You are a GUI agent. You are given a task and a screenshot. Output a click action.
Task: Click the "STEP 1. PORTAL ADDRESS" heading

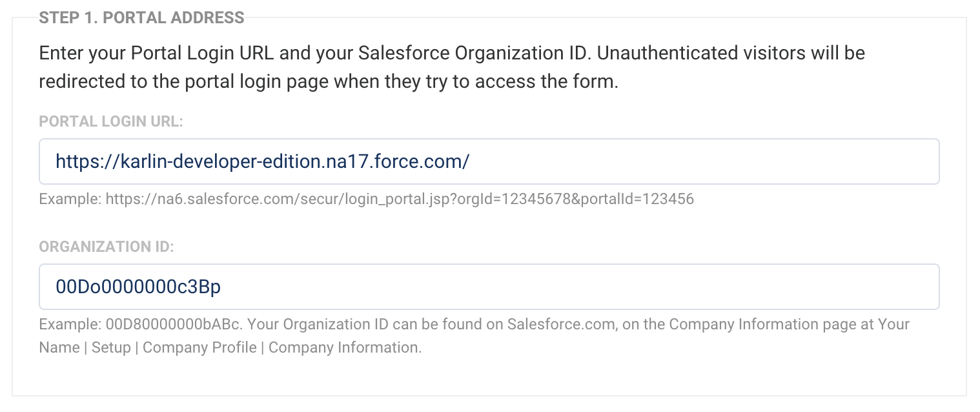click(x=141, y=17)
